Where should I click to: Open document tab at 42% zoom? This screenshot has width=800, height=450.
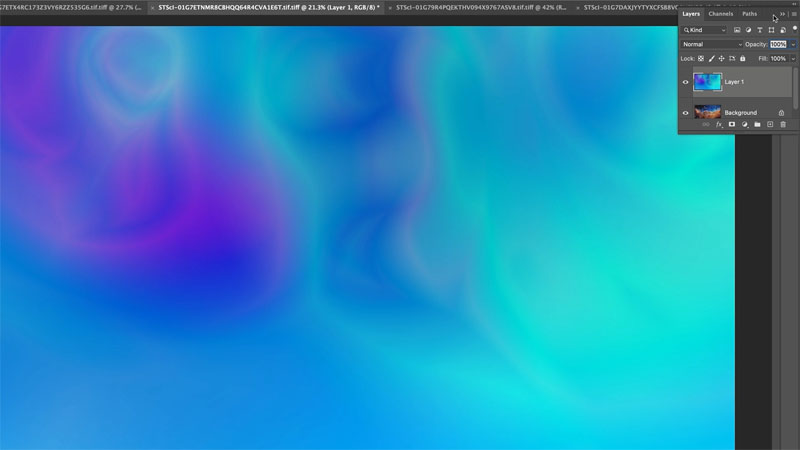(481, 8)
